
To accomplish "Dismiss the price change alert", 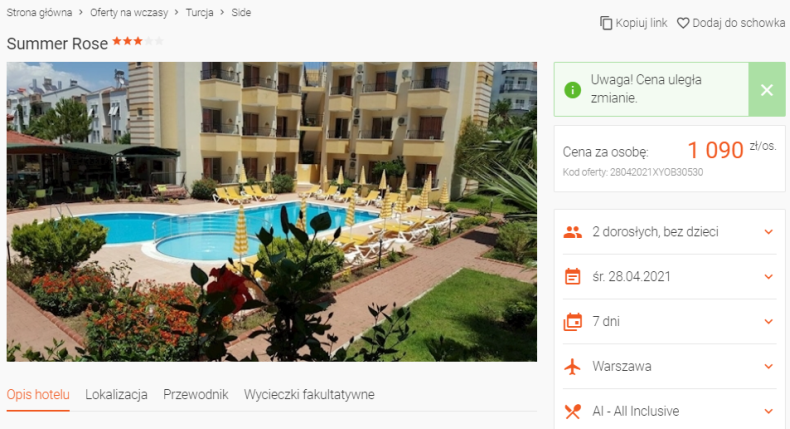I will pyautogui.click(x=766, y=90).
